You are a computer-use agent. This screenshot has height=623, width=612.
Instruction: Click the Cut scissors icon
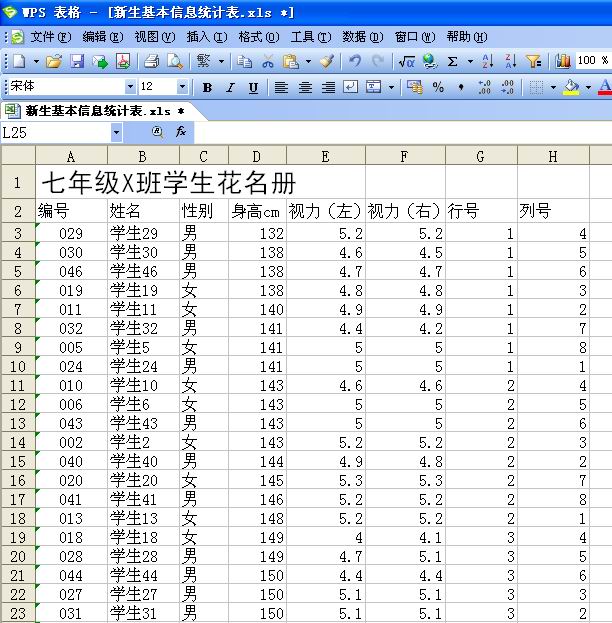[268, 62]
